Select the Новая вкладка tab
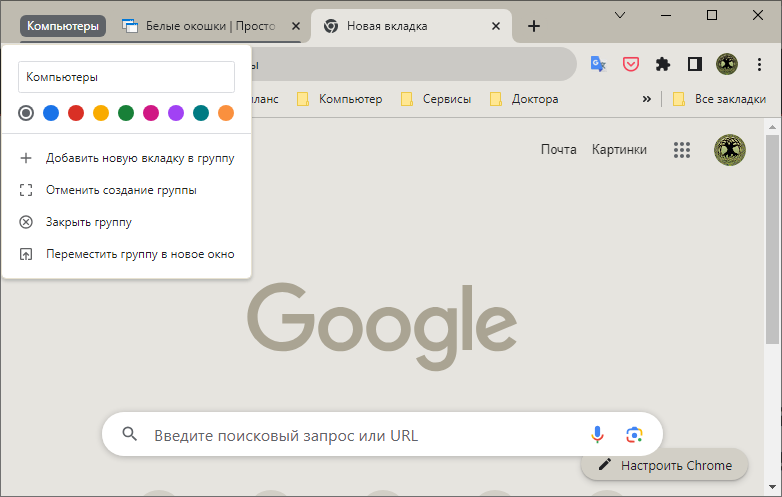782x497 pixels. [x=411, y=26]
